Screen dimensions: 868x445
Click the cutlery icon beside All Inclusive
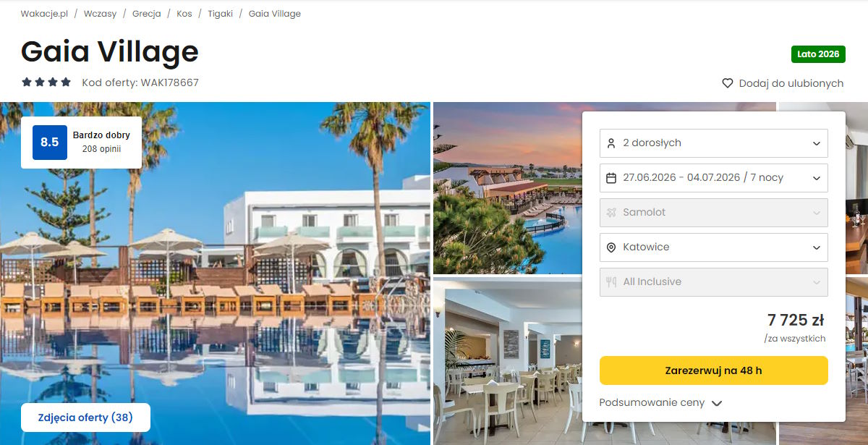click(611, 282)
